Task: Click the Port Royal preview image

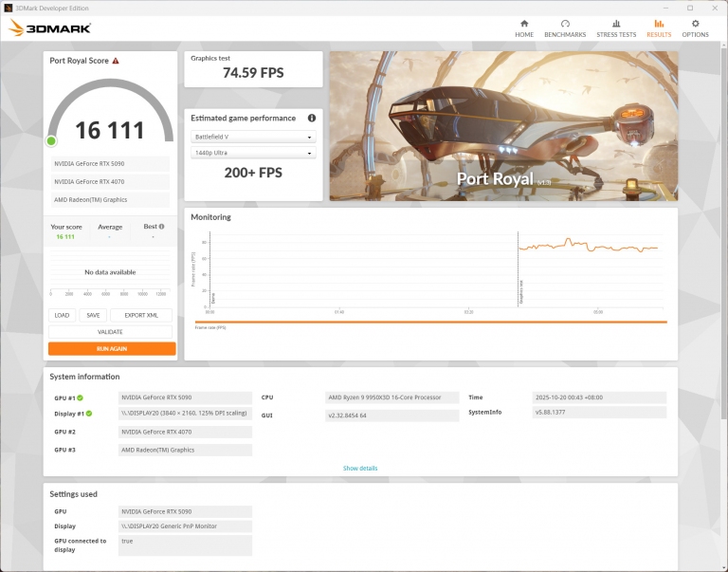Action: click(502, 126)
